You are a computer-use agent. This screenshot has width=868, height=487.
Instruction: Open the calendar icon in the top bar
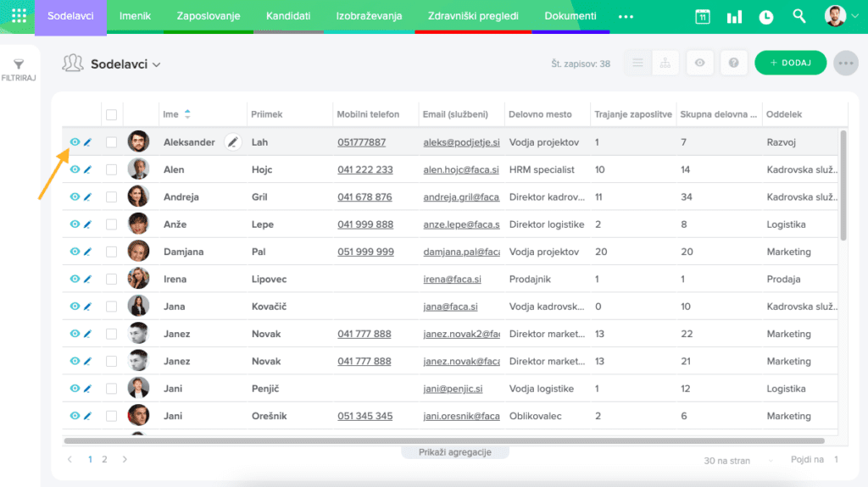click(x=702, y=17)
